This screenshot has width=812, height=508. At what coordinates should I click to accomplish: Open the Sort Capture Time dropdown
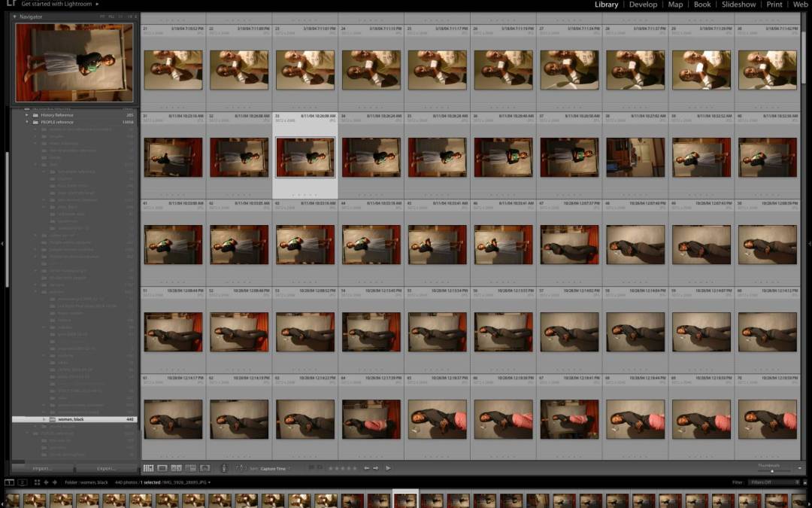point(274,469)
